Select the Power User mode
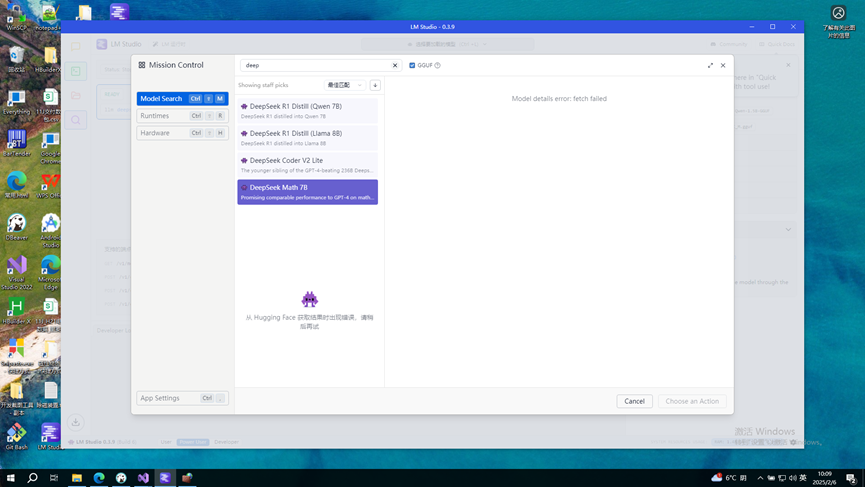This screenshot has height=487, width=865. pyautogui.click(x=193, y=442)
